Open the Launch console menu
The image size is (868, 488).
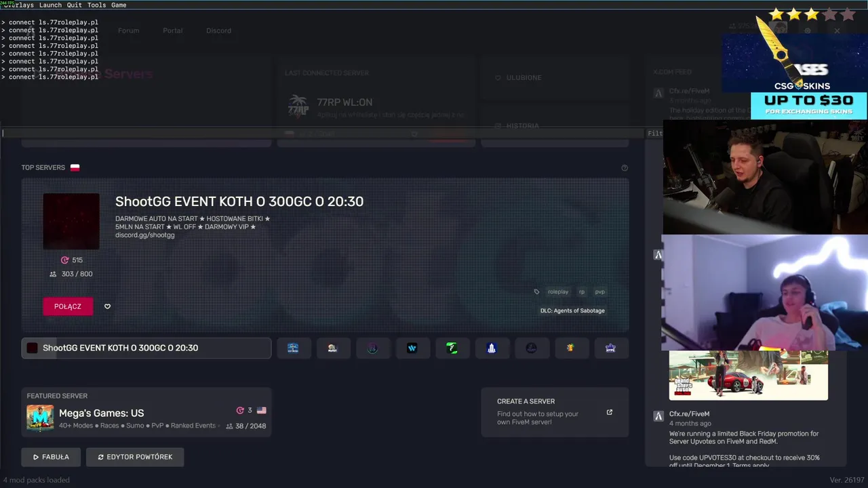pyautogui.click(x=50, y=5)
